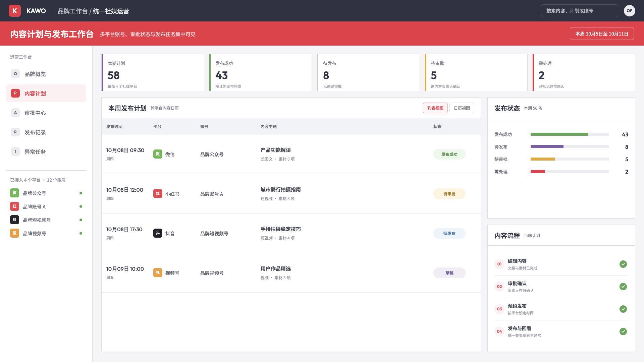This screenshot has height=362, width=644.
Task: Click the green 发布成功 progress bar
Action: coord(559,134)
